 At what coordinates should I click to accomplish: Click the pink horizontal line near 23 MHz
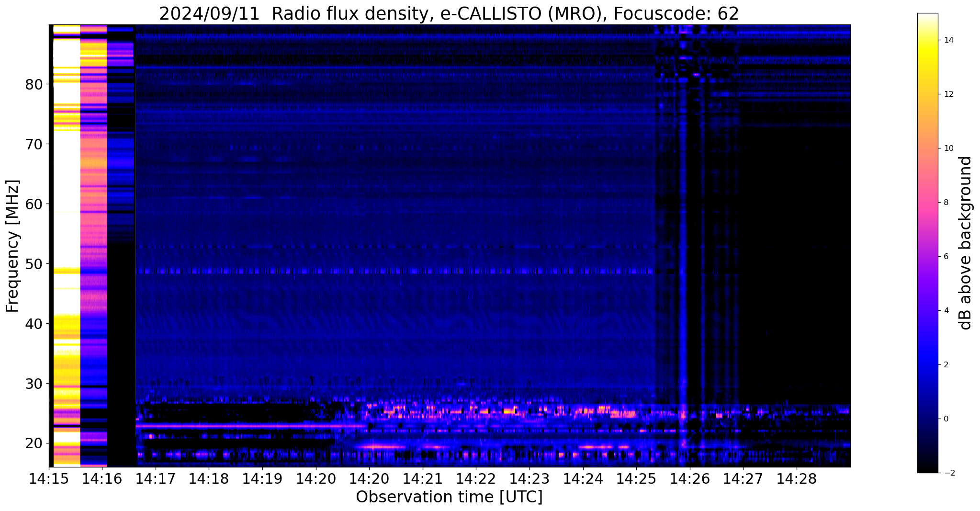(x=251, y=425)
